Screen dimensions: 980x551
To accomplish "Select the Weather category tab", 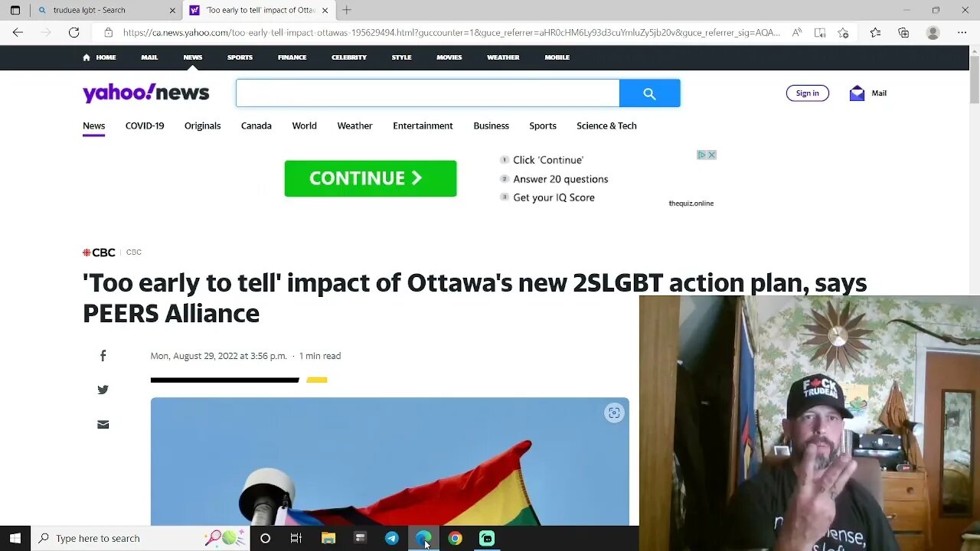I will (x=354, y=126).
